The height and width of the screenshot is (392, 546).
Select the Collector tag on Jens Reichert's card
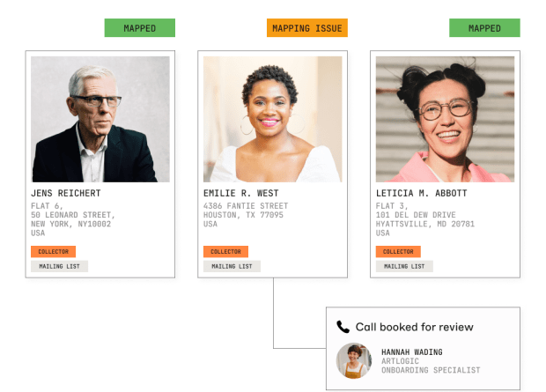(53, 252)
